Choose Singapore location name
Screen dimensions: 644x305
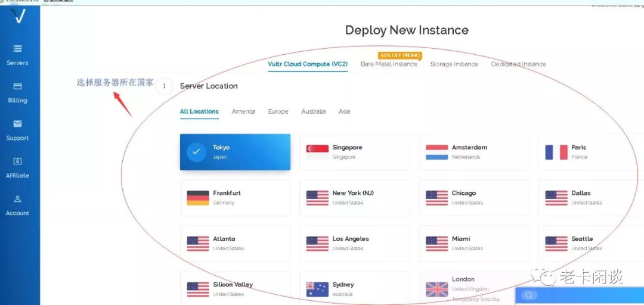pos(348,147)
